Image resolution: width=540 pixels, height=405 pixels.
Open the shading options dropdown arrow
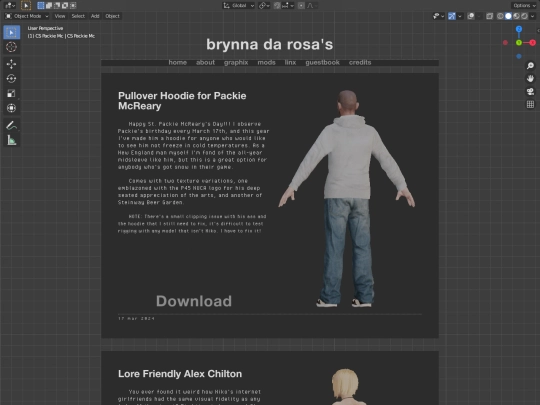click(532, 16)
